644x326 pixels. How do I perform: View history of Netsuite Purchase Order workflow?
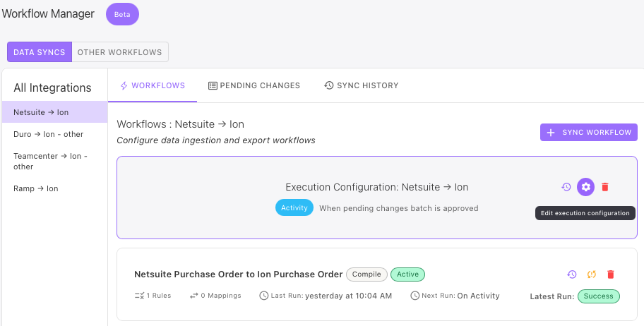pos(572,274)
